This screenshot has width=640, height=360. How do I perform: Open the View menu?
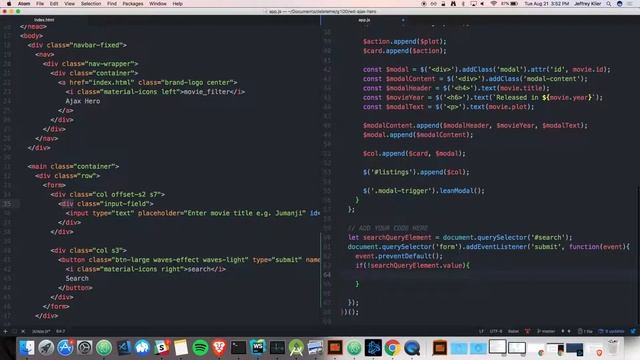point(69,4)
